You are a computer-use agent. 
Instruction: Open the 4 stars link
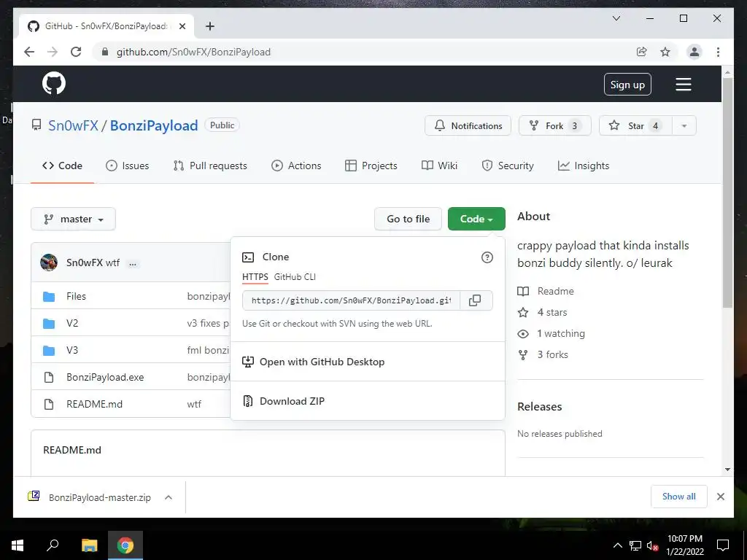tap(552, 312)
